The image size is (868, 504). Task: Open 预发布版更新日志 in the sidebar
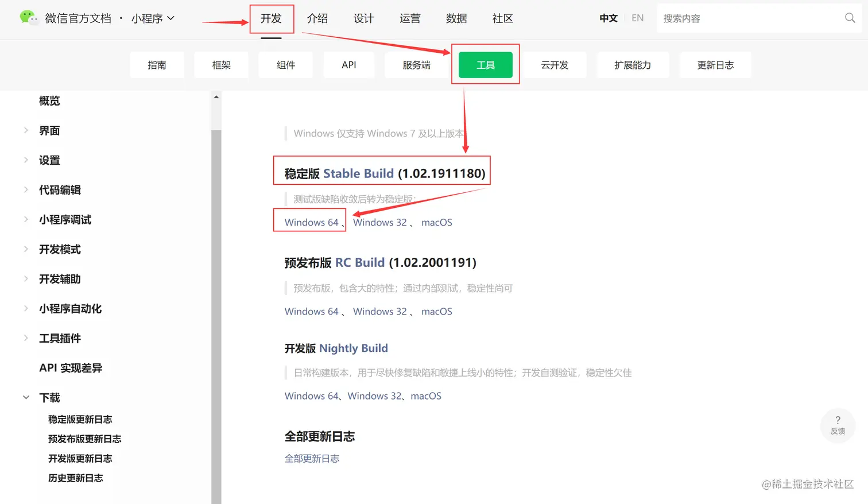pos(84,439)
